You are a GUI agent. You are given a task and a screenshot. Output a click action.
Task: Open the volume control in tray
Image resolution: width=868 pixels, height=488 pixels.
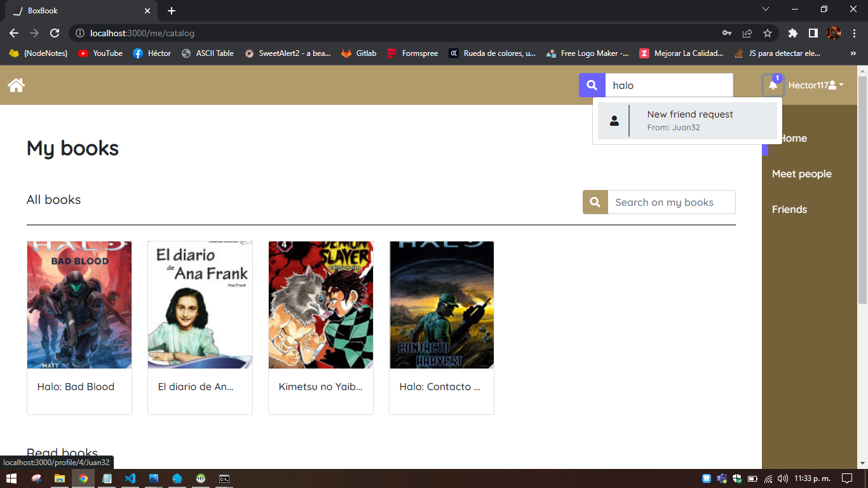(783, 478)
